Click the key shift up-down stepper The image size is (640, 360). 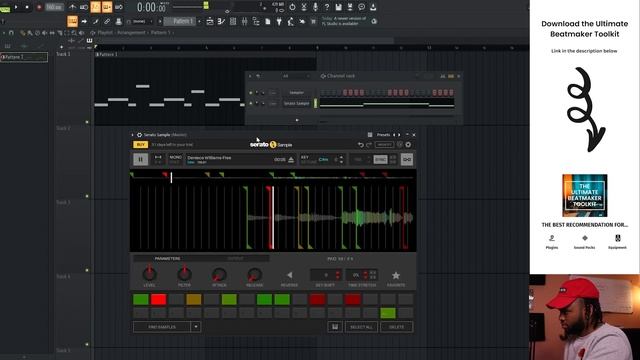(x=341, y=160)
